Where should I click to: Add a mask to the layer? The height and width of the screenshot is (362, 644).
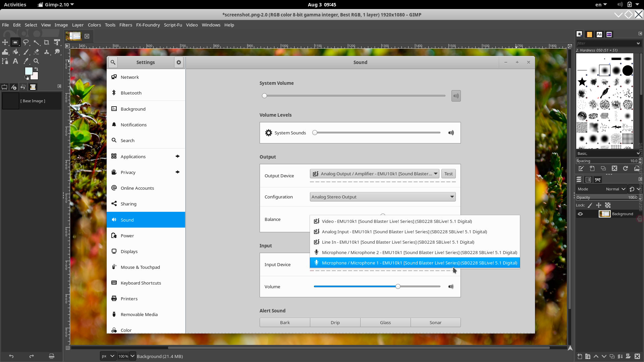click(x=628, y=356)
